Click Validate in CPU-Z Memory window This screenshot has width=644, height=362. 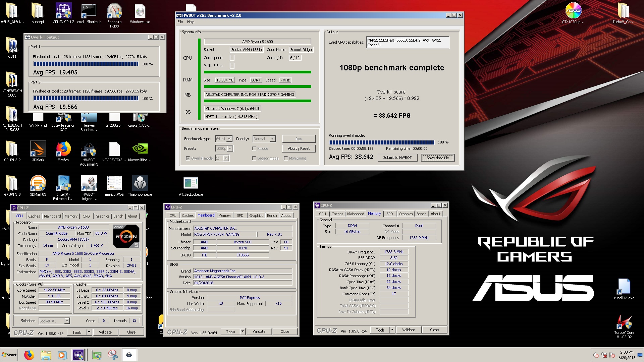(x=409, y=330)
